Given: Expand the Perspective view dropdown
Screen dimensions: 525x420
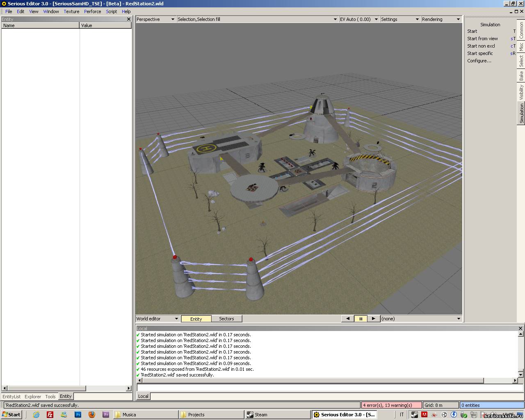Looking at the screenshot, I should [x=155, y=19].
